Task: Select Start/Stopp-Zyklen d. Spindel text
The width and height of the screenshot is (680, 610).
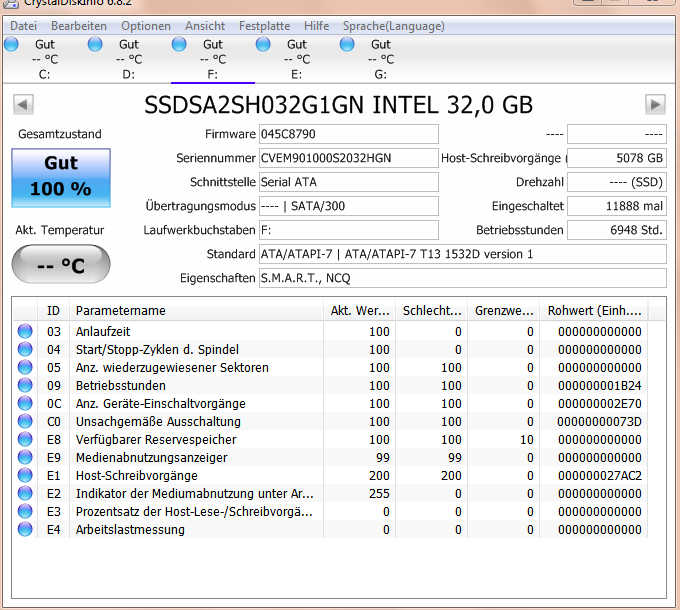Action: 157,349
